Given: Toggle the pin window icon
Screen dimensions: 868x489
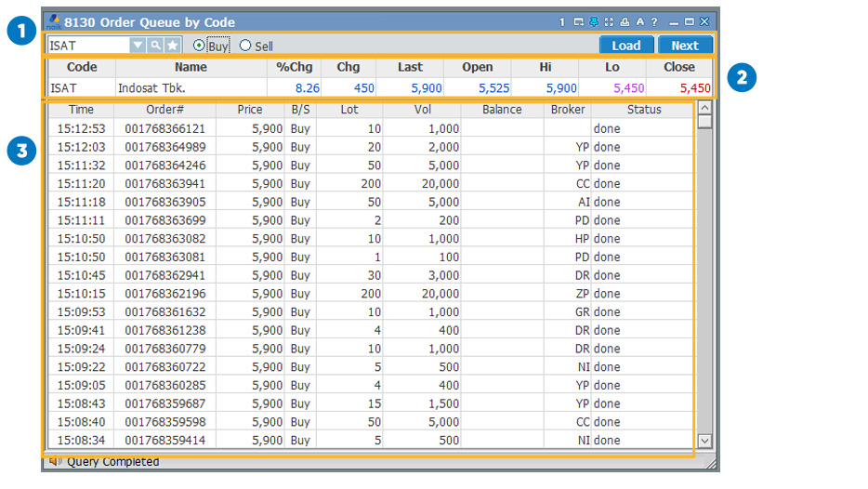Looking at the screenshot, I should pyautogui.click(x=595, y=21).
